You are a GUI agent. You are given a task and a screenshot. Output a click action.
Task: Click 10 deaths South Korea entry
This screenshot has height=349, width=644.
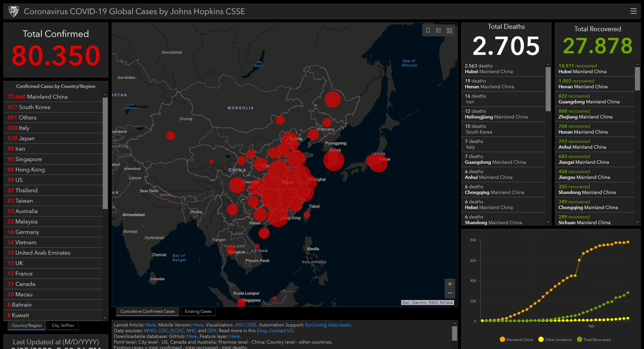pos(504,129)
